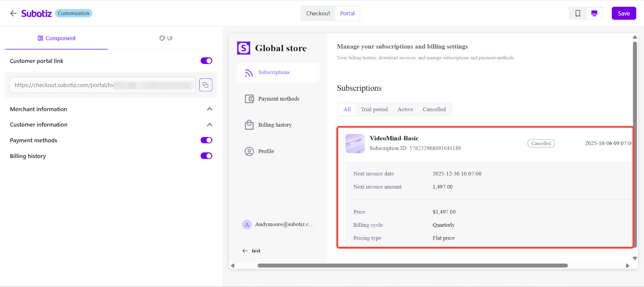644x287 pixels.
Task: Click the Global store logo icon
Action: (244, 48)
